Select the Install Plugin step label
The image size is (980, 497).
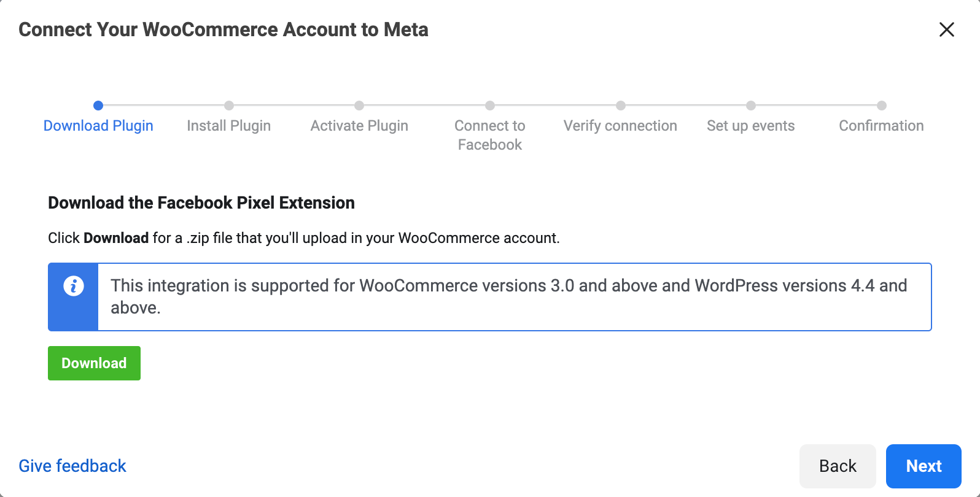click(228, 126)
